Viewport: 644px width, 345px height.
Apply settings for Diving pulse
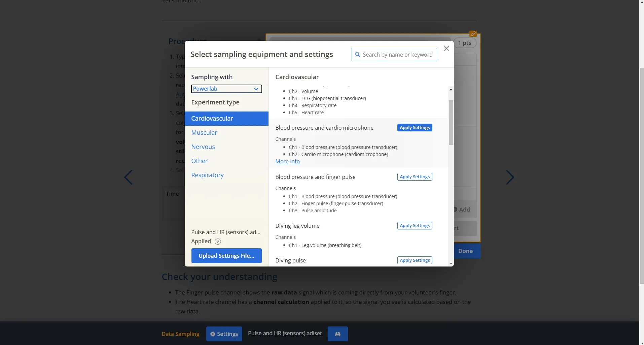click(415, 260)
